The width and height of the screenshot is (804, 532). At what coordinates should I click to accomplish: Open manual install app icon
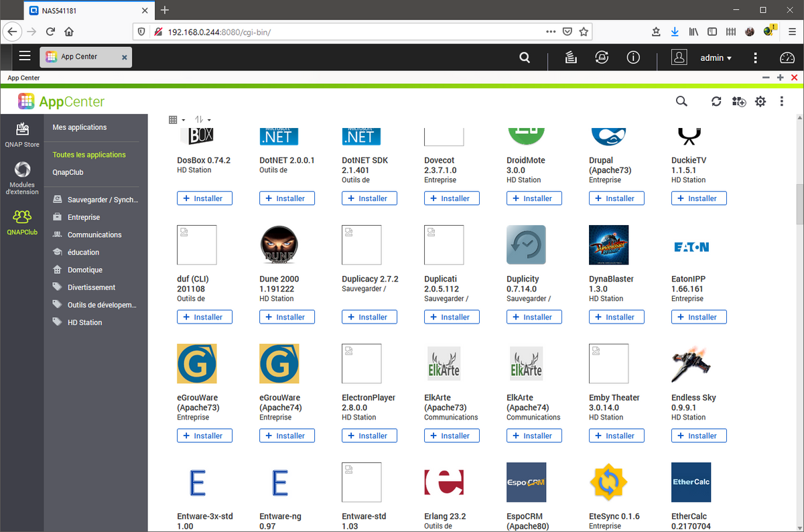tap(738, 102)
